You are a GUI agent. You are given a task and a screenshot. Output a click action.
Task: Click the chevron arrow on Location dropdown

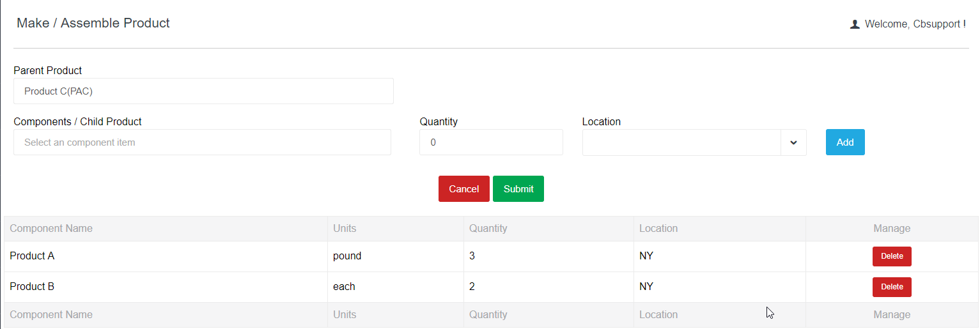[x=793, y=142]
